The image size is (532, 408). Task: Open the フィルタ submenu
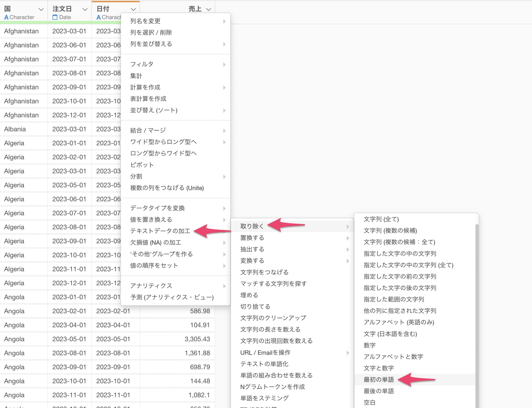click(x=176, y=64)
